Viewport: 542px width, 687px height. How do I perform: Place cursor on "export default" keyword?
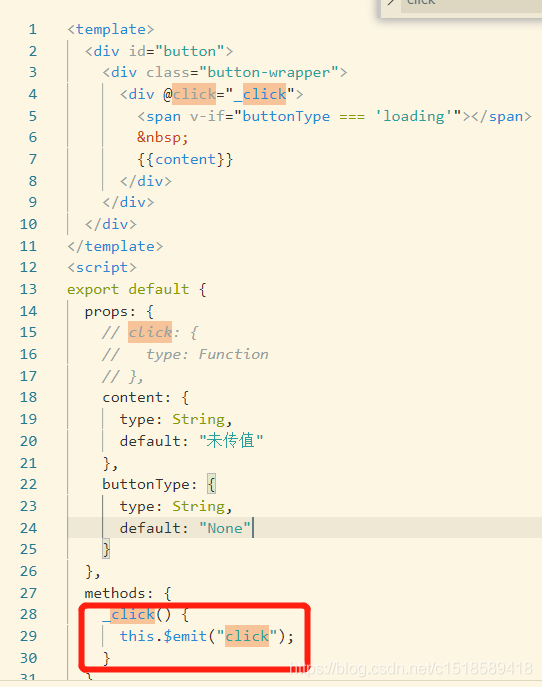(x=128, y=290)
